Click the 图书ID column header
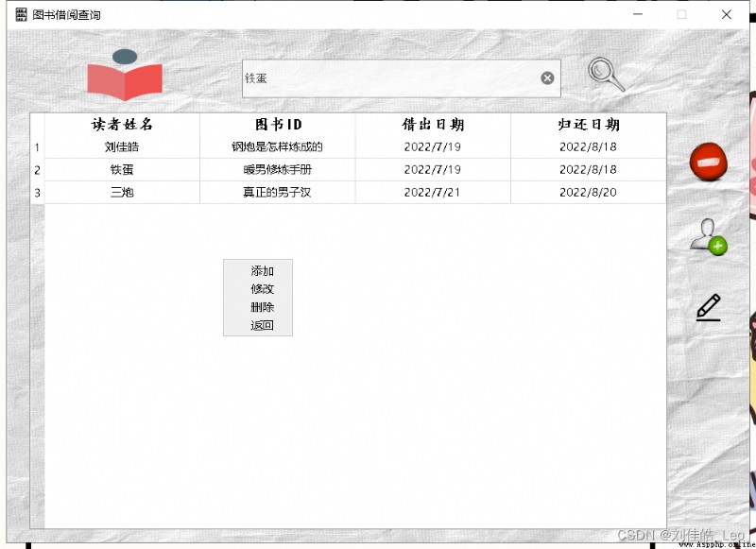 point(278,125)
